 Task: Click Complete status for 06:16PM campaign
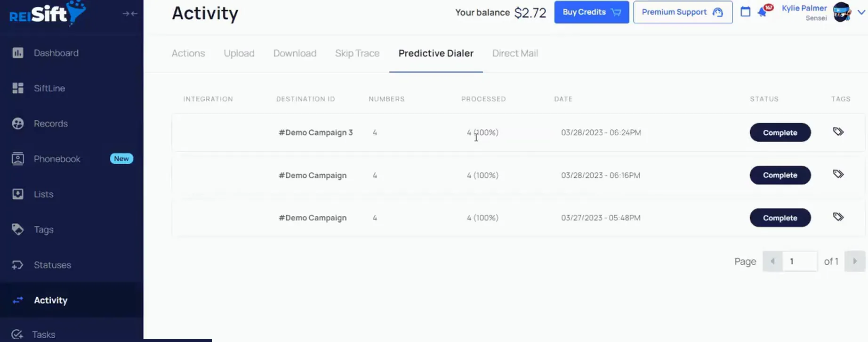[x=780, y=175]
